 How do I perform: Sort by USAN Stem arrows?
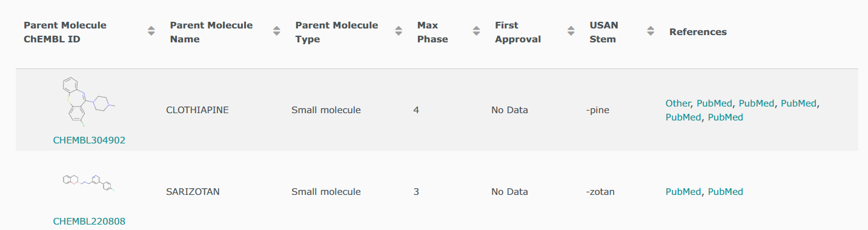click(x=651, y=31)
